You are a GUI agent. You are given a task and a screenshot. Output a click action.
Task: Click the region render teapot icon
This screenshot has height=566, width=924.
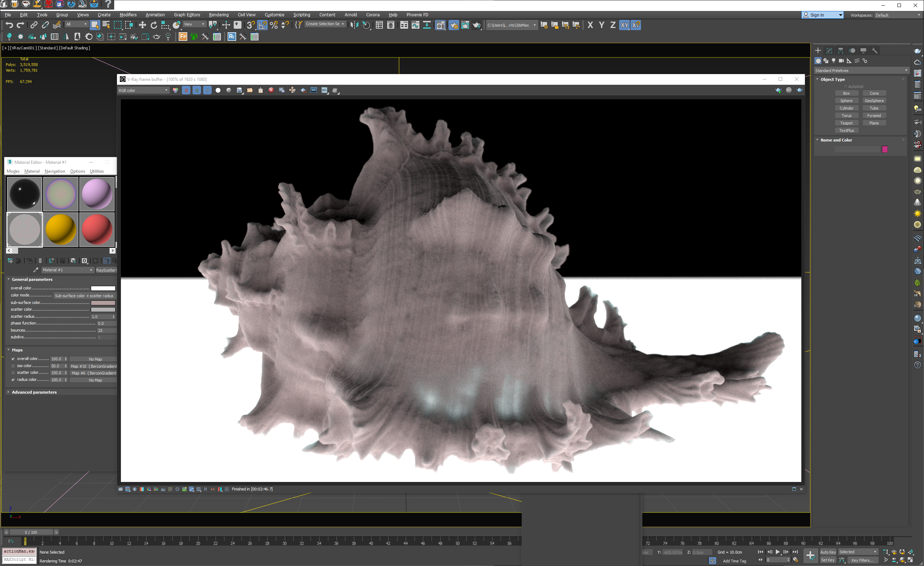tap(303, 90)
